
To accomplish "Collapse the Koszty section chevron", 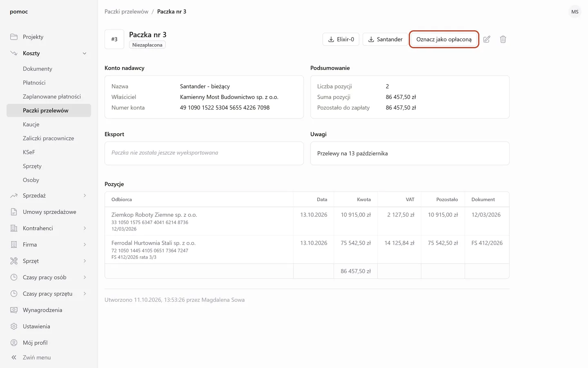I will click(85, 53).
